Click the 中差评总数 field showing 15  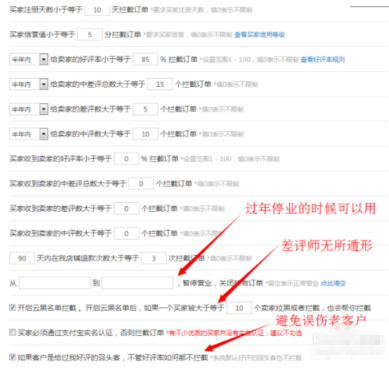tap(160, 84)
